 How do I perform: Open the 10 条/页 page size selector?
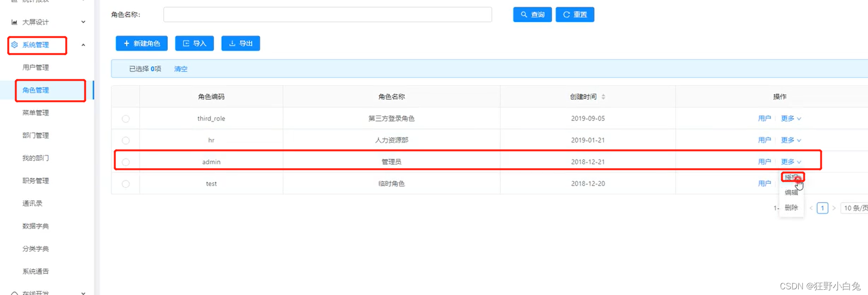(854, 208)
